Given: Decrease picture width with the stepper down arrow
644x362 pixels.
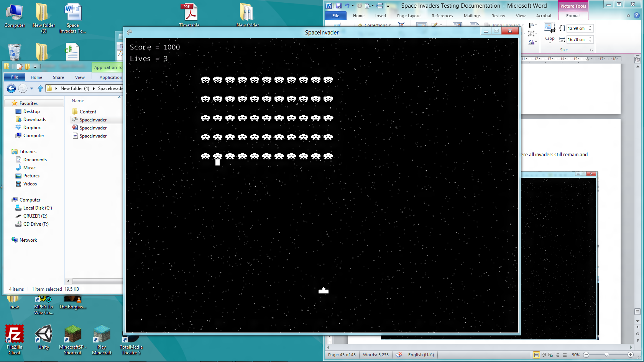Looking at the screenshot, I should point(590,41).
